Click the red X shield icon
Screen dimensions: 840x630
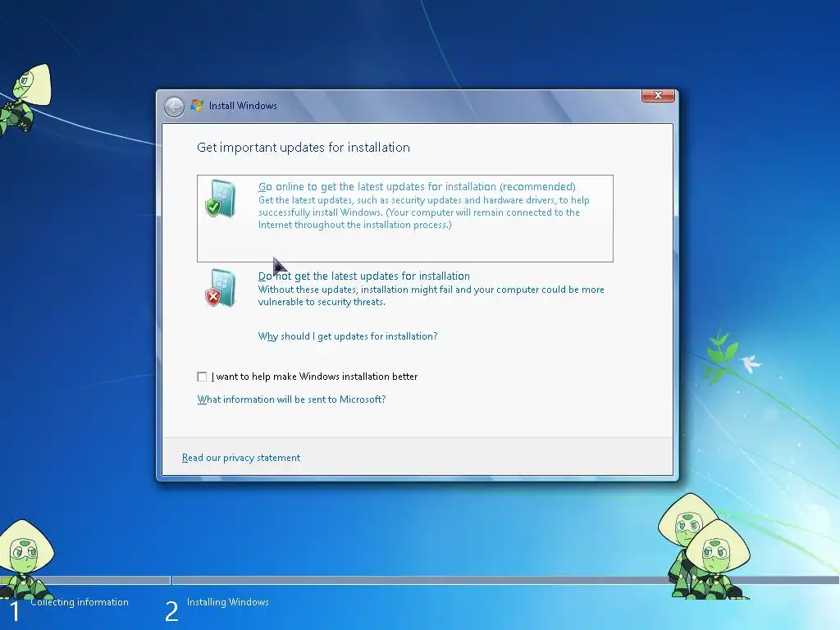pyautogui.click(x=220, y=288)
